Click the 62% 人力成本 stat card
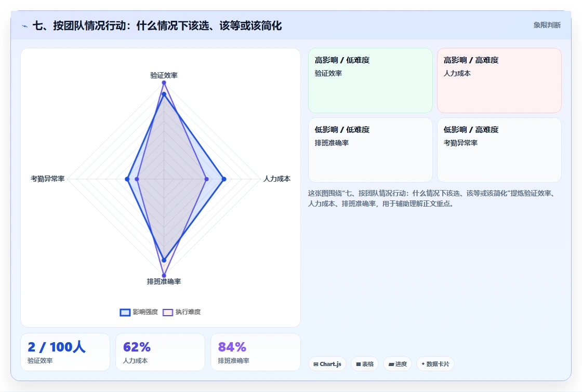The image size is (582, 392). pyautogui.click(x=161, y=352)
